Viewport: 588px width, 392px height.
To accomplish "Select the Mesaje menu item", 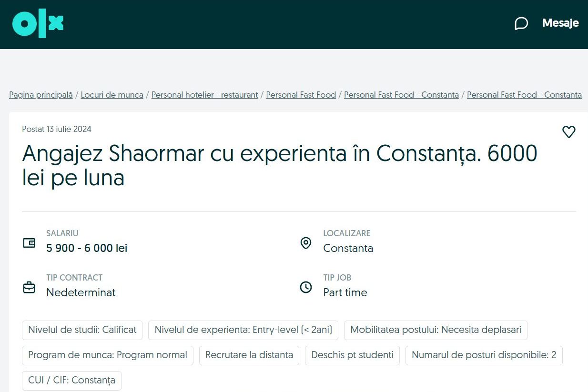I will pos(560,23).
